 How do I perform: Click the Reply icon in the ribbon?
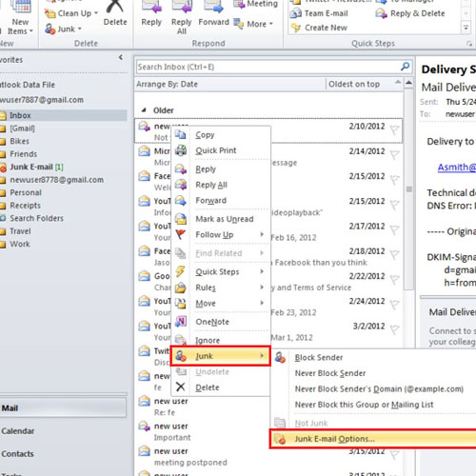click(x=151, y=7)
